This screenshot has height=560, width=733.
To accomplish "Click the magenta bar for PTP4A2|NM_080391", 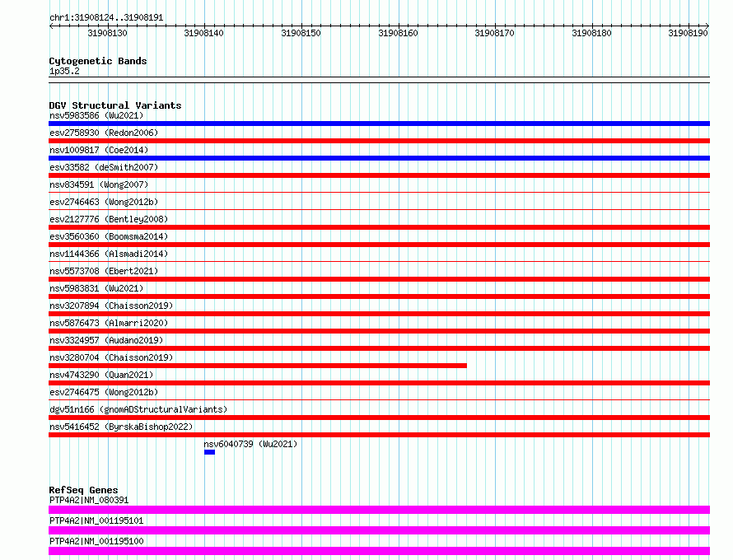I will pyautogui.click(x=379, y=510).
